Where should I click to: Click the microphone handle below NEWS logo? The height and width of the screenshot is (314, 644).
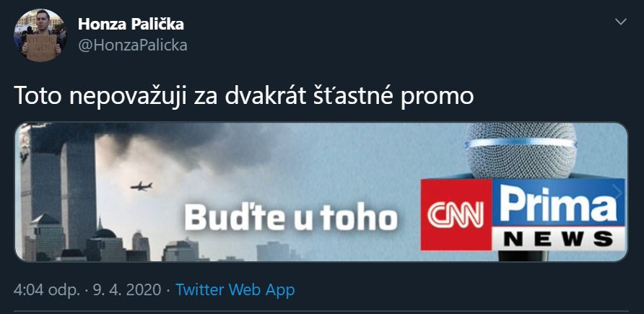point(523,256)
